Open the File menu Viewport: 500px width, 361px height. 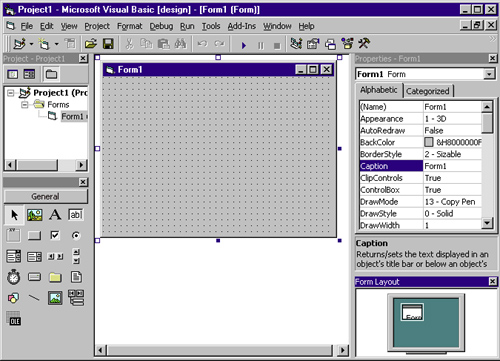(x=27, y=26)
